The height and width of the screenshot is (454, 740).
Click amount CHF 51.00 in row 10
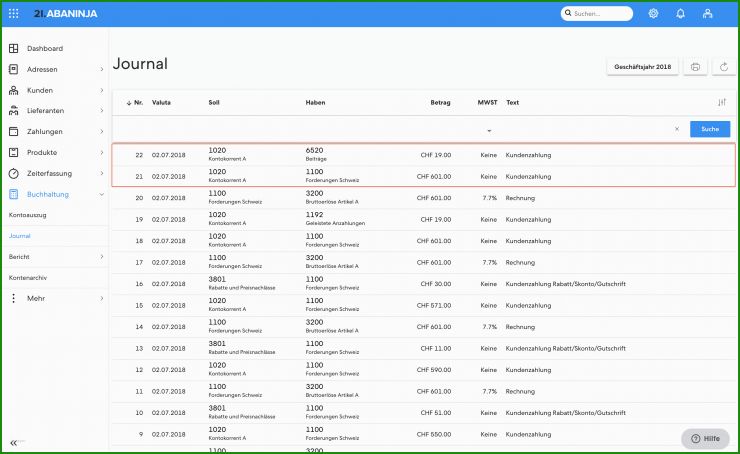coord(436,413)
